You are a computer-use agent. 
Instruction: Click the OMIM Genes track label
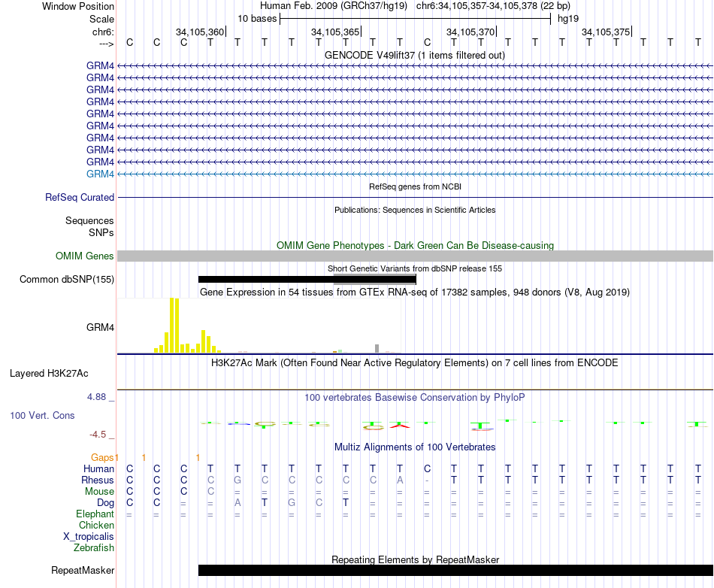pyautogui.click(x=85, y=256)
